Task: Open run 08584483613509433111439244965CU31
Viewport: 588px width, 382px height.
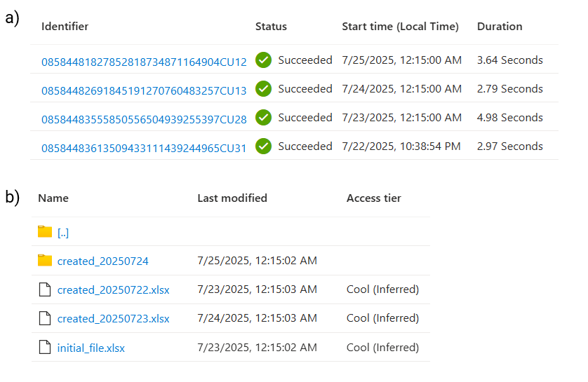Action: [144, 149]
